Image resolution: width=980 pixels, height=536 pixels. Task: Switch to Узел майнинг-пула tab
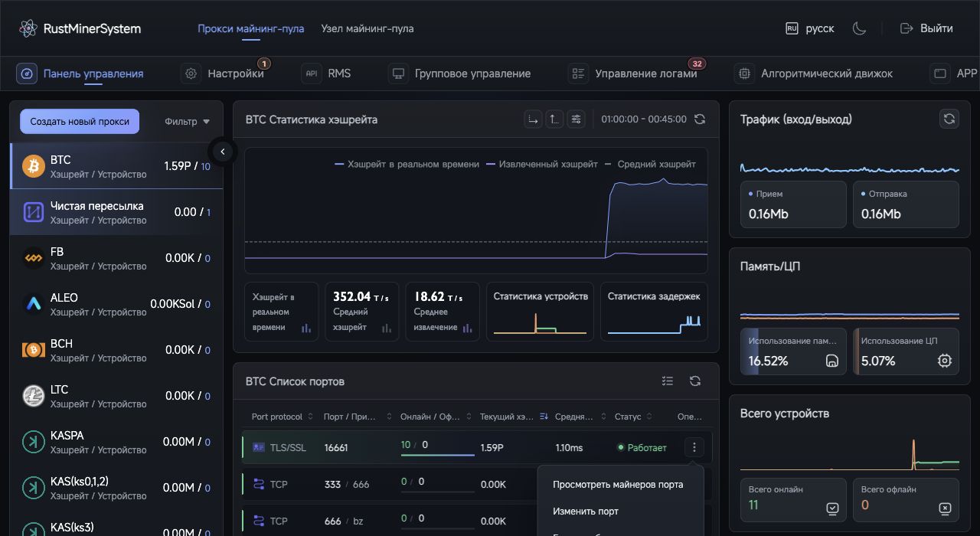click(x=367, y=28)
